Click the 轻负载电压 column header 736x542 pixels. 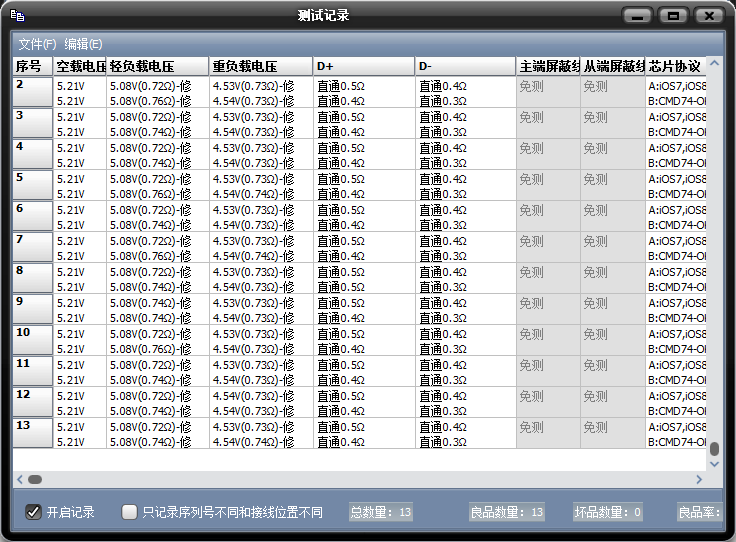pyautogui.click(x=158, y=66)
